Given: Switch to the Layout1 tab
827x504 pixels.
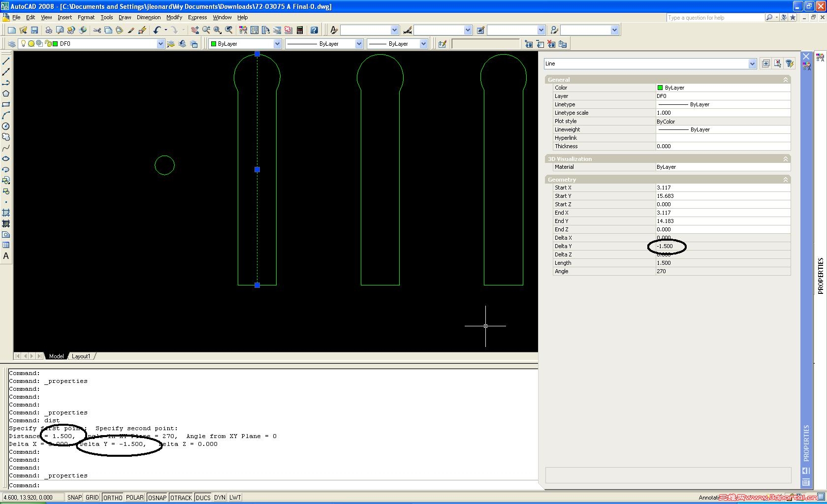Looking at the screenshot, I should point(81,356).
